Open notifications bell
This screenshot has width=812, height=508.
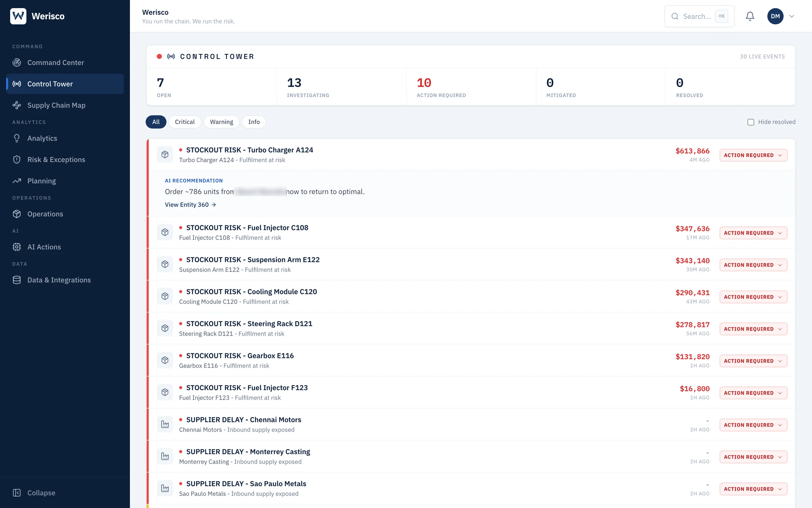click(750, 16)
